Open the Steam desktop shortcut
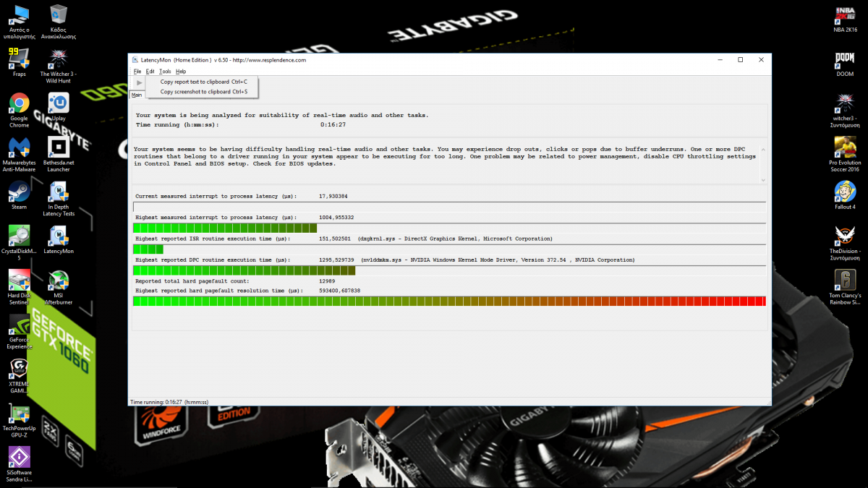Image resolution: width=868 pixels, height=488 pixels. (19, 195)
